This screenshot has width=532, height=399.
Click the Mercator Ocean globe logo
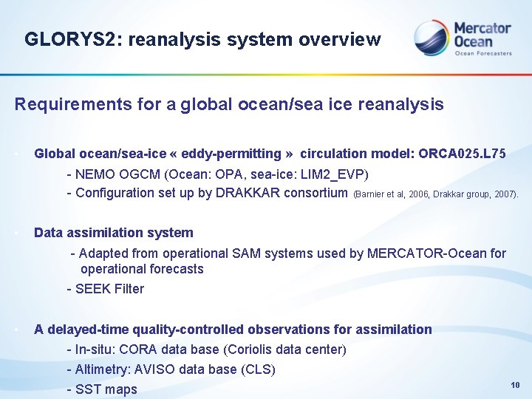click(432, 38)
